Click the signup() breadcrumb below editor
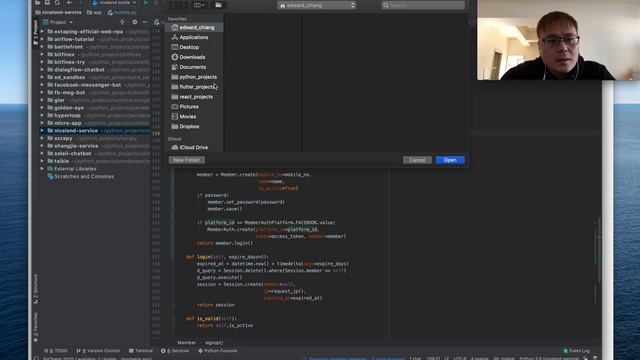The width and height of the screenshot is (640, 360). pyautogui.click(x=214, y=342)
